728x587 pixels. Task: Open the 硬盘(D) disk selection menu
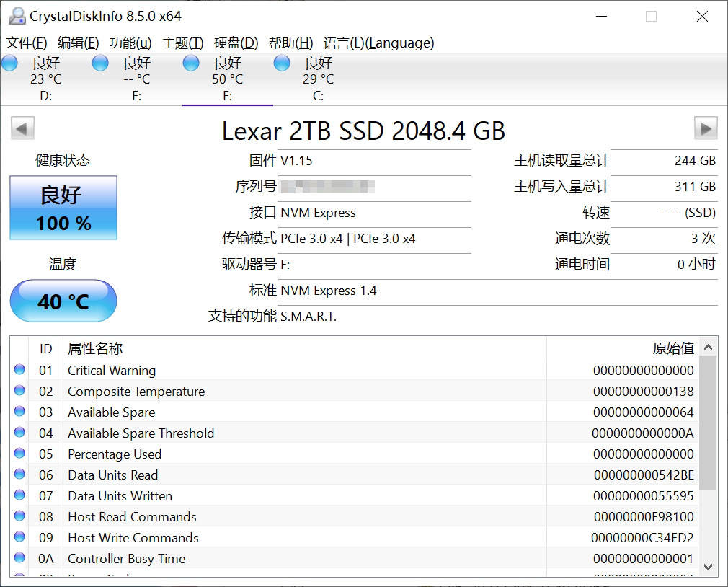click(x=234, y=43)
